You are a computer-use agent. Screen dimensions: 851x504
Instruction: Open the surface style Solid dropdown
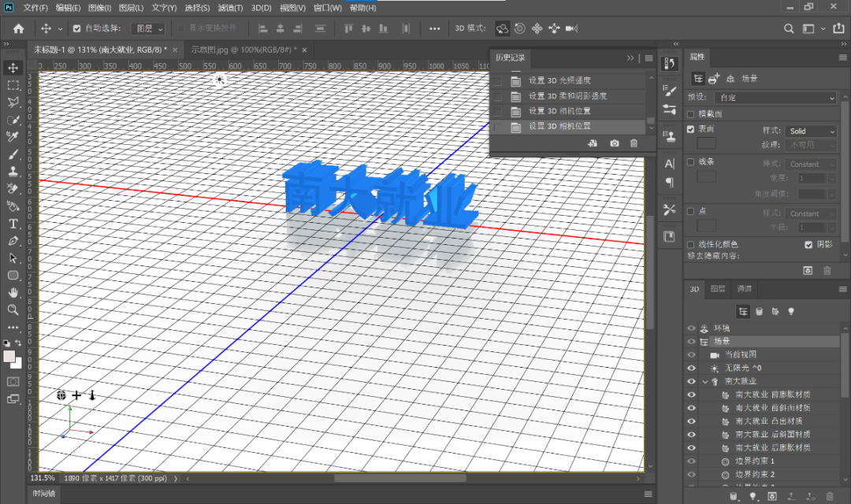[811, 131]
